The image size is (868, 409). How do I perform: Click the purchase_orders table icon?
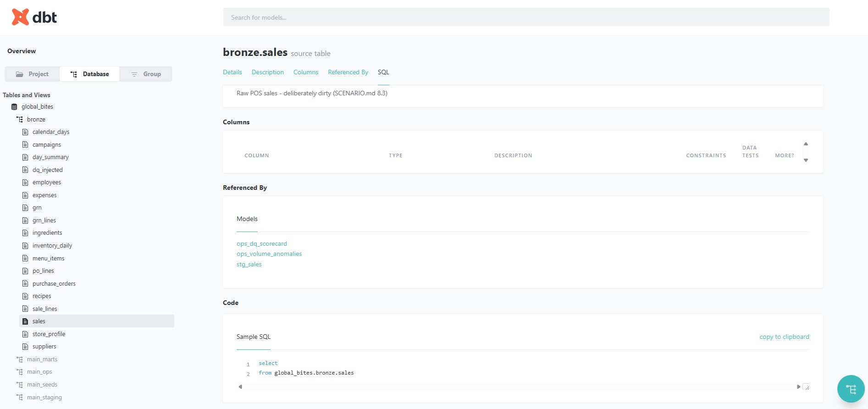tap(25, 284)
